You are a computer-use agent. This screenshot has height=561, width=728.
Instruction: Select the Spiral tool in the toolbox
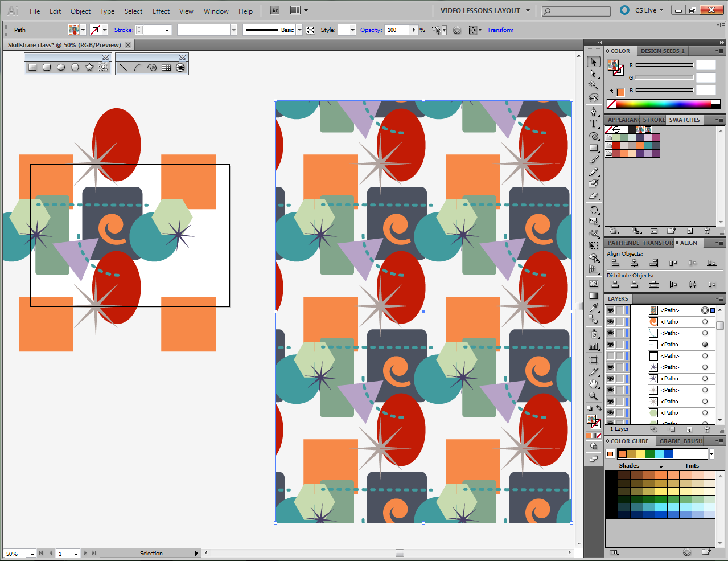[594, 136]
